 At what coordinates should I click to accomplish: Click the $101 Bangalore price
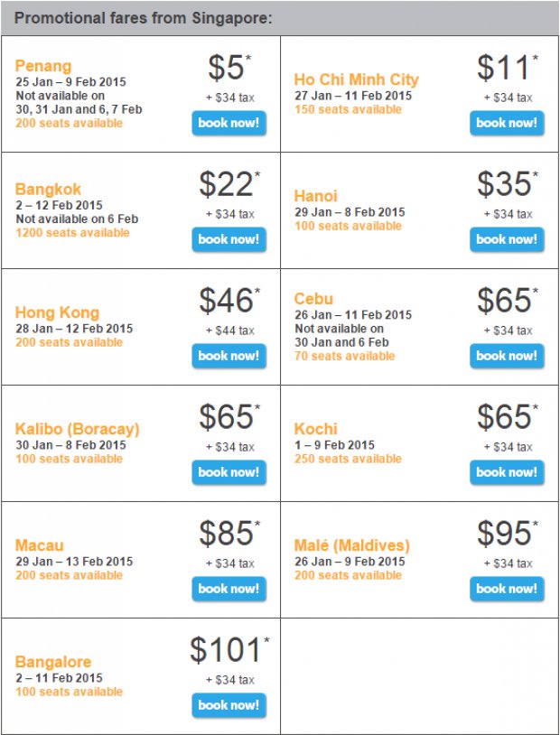pyautogui.click(x=226, y=650)
